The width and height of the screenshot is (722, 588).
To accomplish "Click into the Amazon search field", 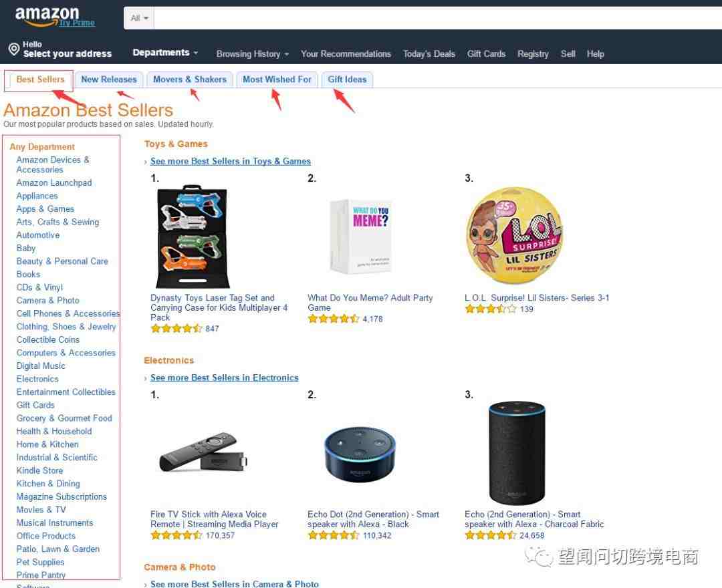I will [437, 18].
